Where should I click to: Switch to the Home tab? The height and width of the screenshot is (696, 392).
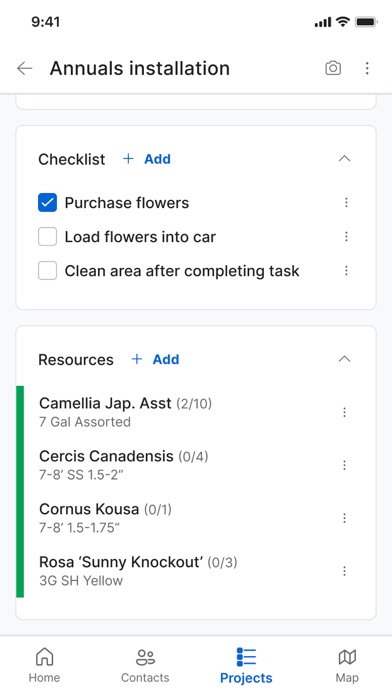point(44,665)
